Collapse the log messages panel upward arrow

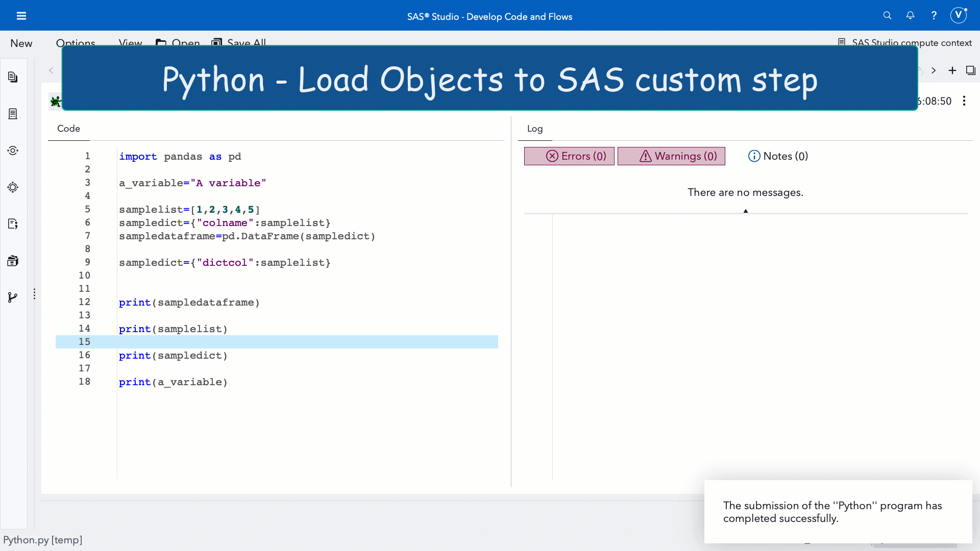coord(745,210)
